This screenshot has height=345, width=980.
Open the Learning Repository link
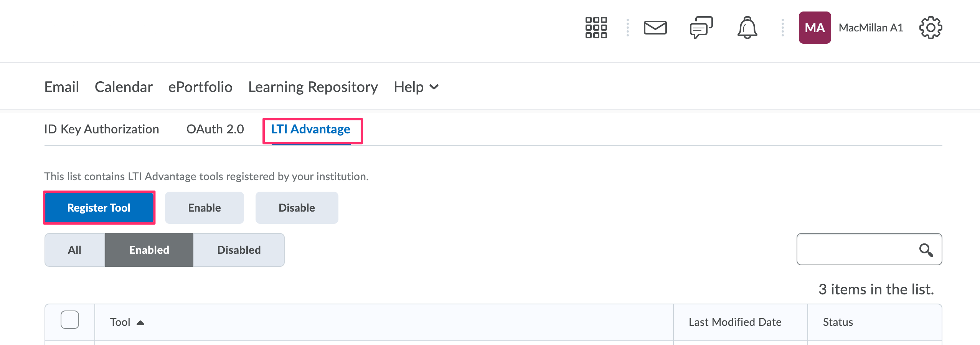pos(313,87)
